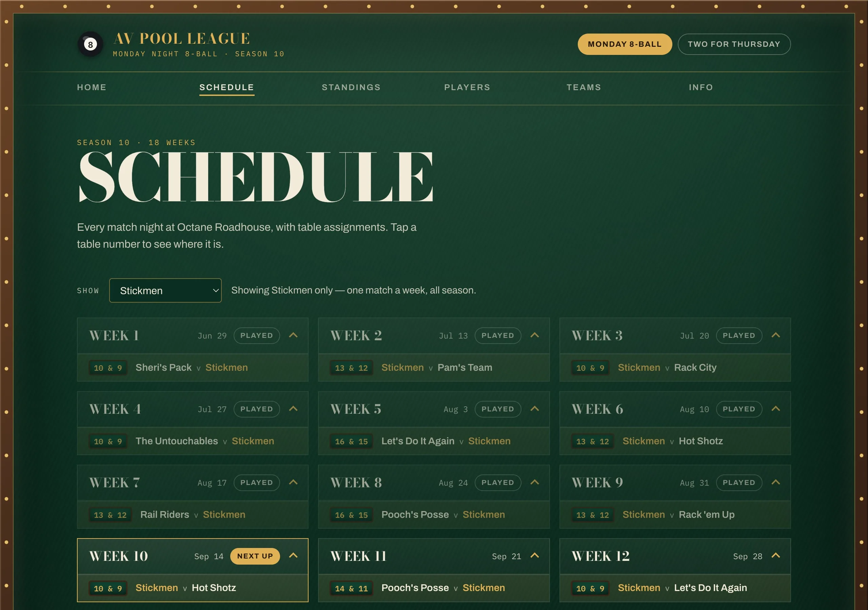Open the Players nav tab
The image size is (868, 610).
[467, 87]
